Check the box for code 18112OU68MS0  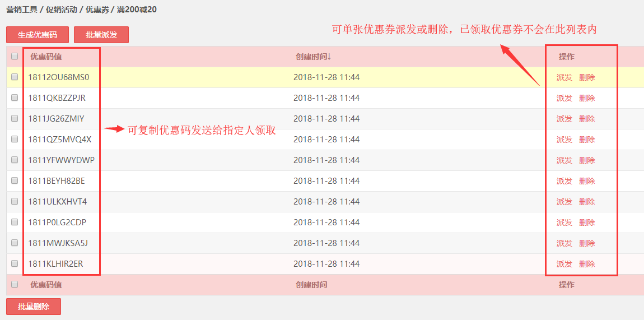point(15,77)
